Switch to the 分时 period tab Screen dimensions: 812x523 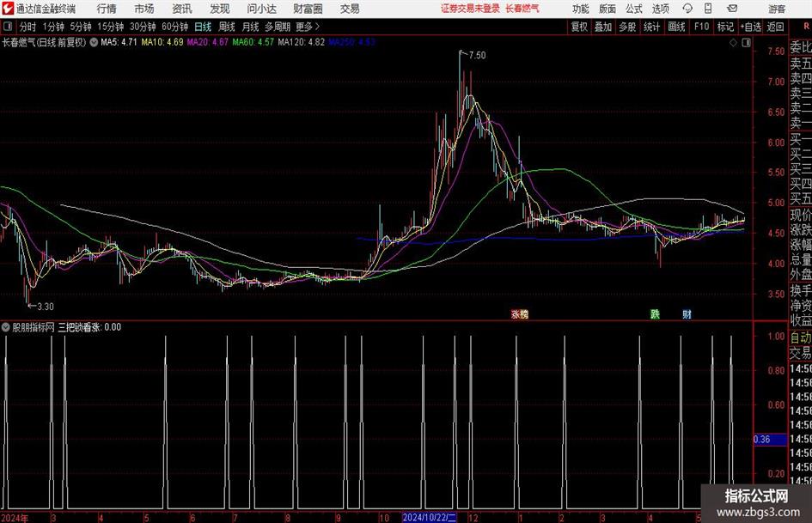pos(28,27)
